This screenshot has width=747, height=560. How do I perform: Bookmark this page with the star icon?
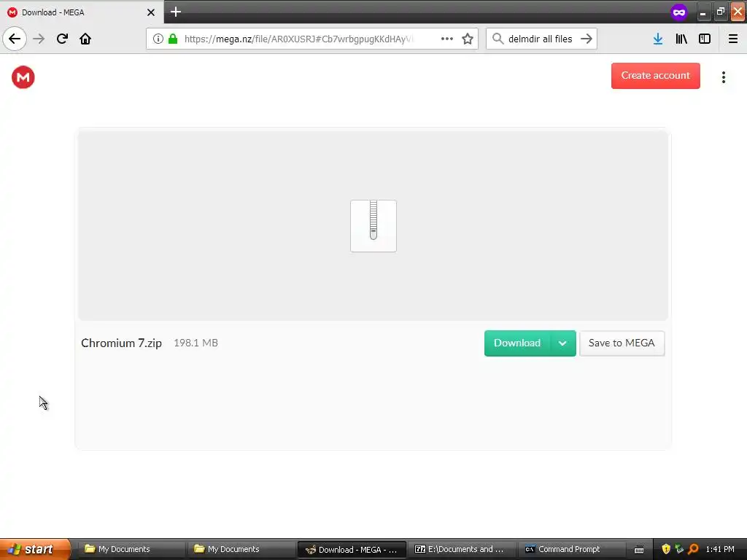(x=468, y=39)
